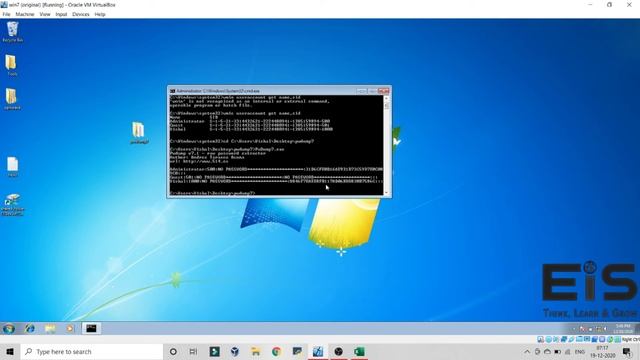Switch to cmd.exe on the Windows 7 taskbar
This screenshot has width=640, height=360.
tap(91, 329)
